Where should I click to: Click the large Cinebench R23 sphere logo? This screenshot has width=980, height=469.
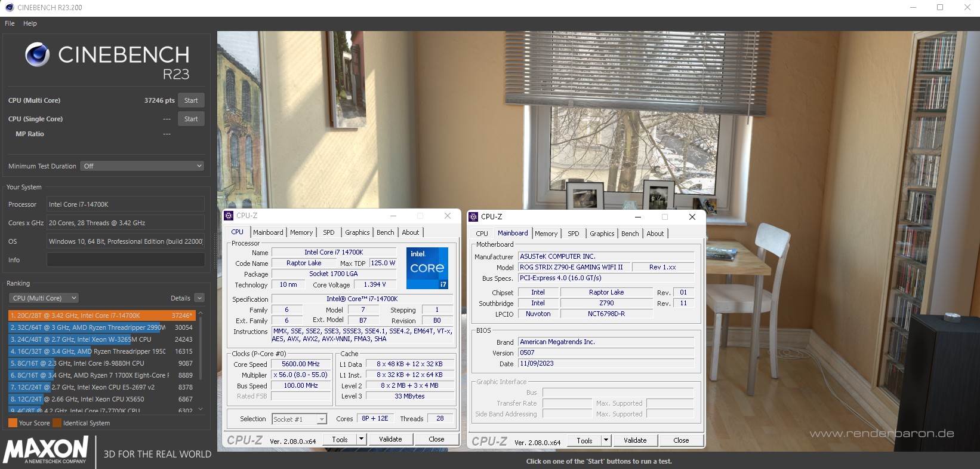[x=37, y=55]
